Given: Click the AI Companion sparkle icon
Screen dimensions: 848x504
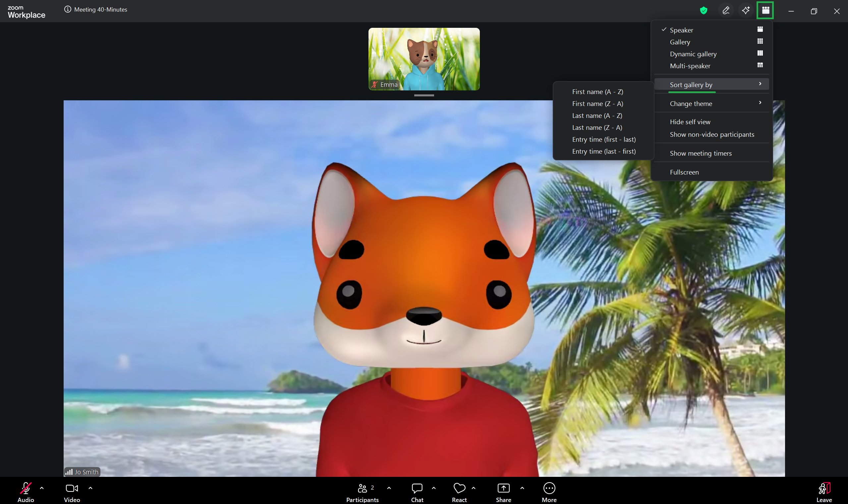Looking at the screenshot, I should (x=746, y=10).
